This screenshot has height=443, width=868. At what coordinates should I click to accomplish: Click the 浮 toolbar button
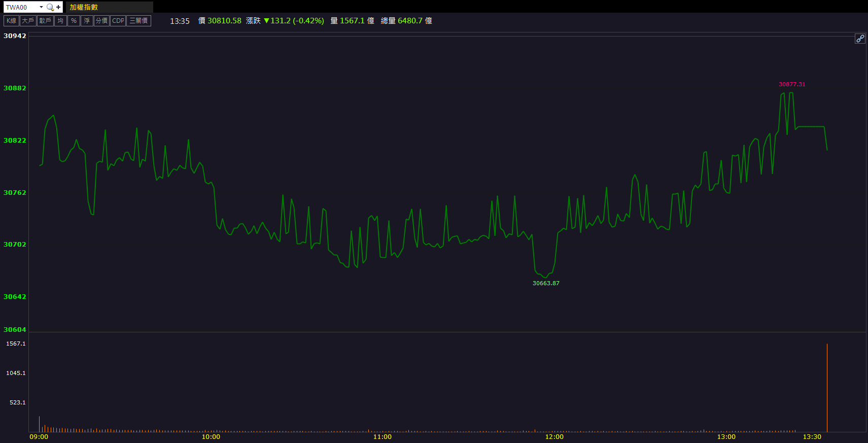pyautogui.click(x=87, y=21)
